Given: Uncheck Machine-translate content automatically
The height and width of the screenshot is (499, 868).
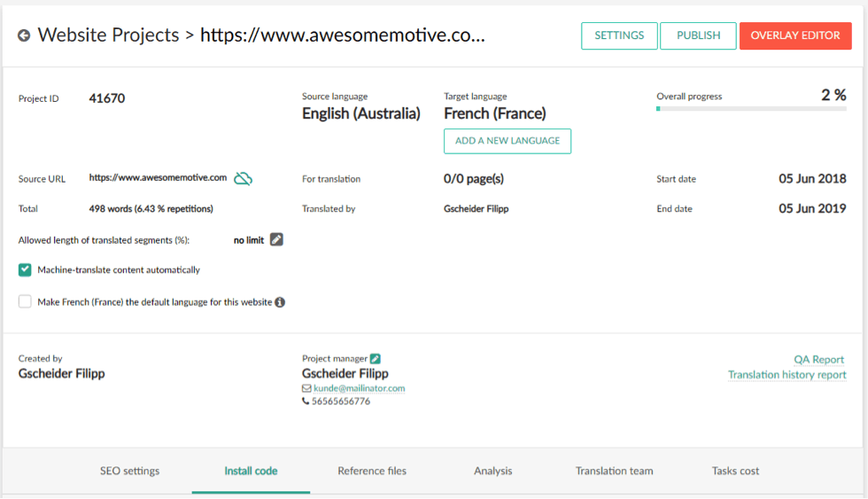Looking at the screenshot, I should 25,269.
